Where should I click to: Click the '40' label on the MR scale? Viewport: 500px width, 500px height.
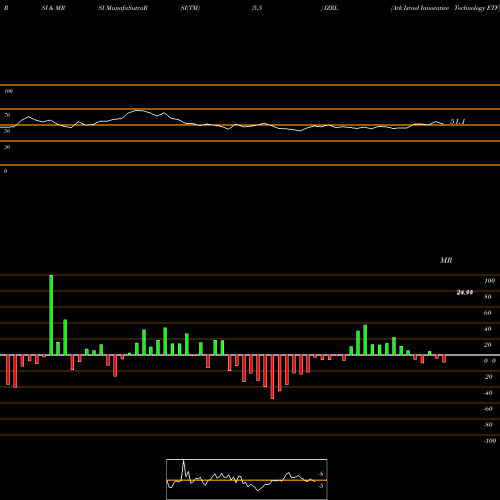488,329
